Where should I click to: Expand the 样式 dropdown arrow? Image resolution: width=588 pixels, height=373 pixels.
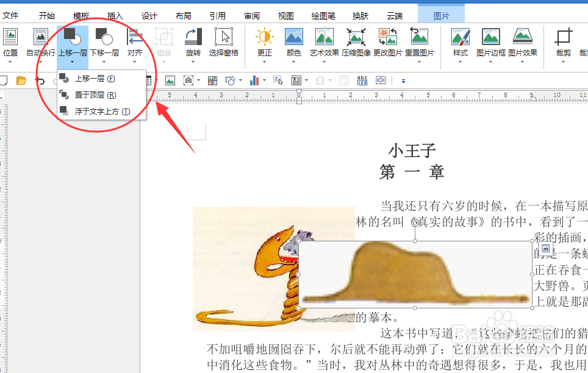pyautogui.click(x=461, y=62)
